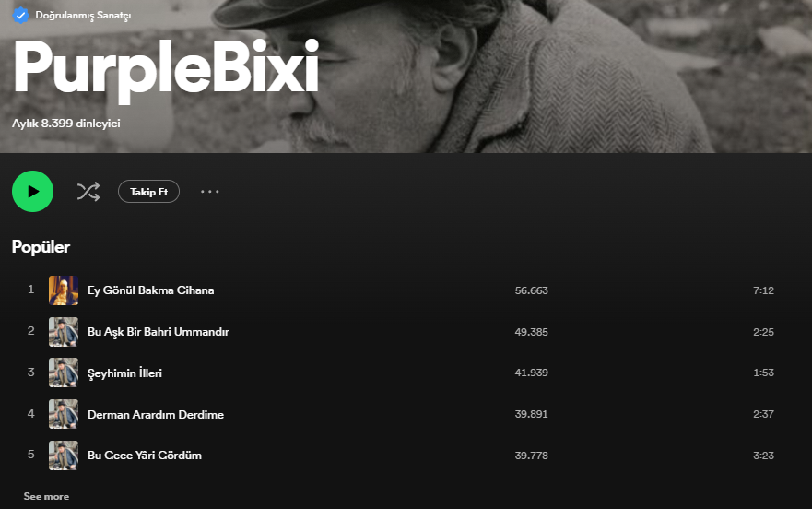Click Derman Arardım Derdime album thumbnail

pos(64,414)
